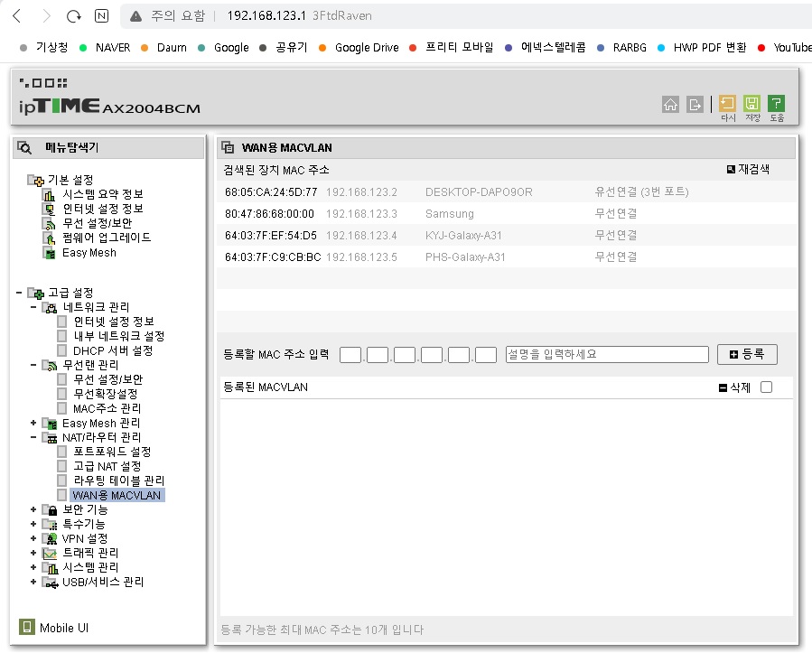
Task: Click the 기본 설정 folder icon
Action: point(36,181)
